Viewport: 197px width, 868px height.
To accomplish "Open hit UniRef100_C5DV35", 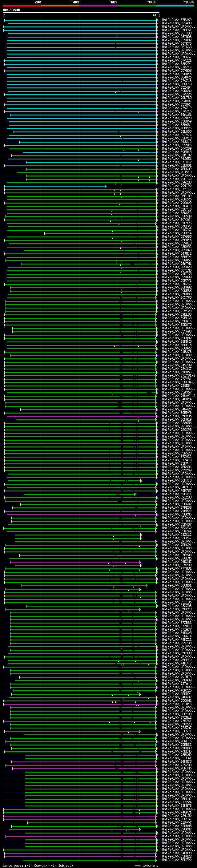I will tap(176, 416).
